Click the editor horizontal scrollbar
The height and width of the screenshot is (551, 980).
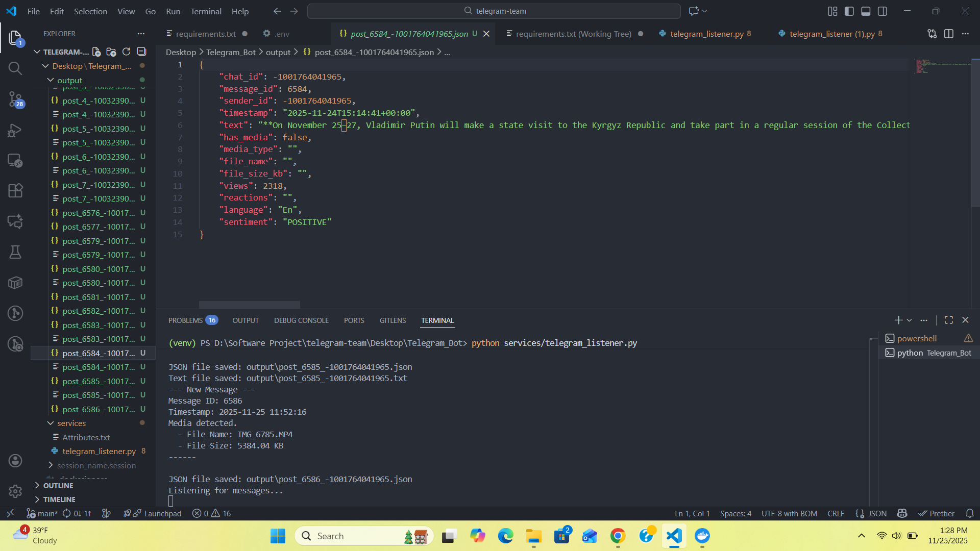tap(250, 305)
